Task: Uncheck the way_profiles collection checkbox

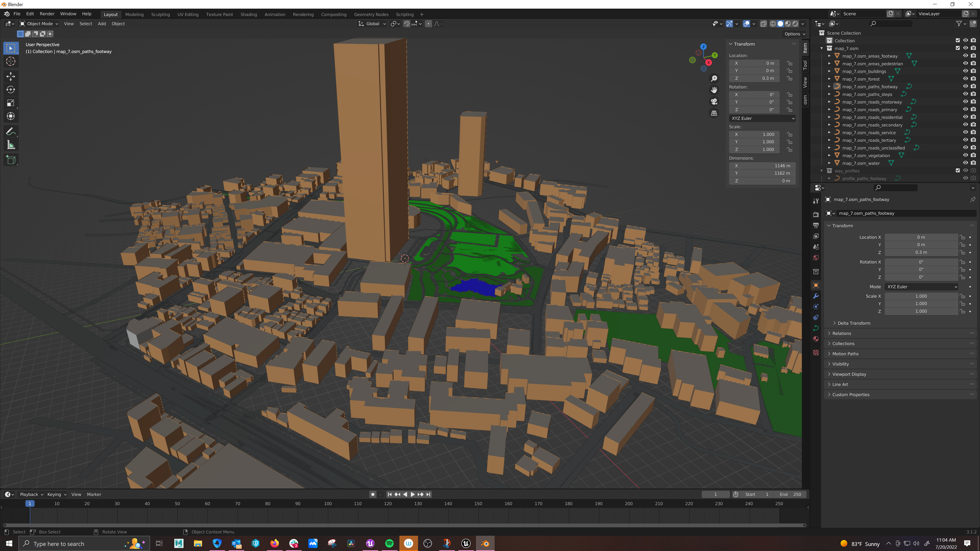Action: pos(958,170)
